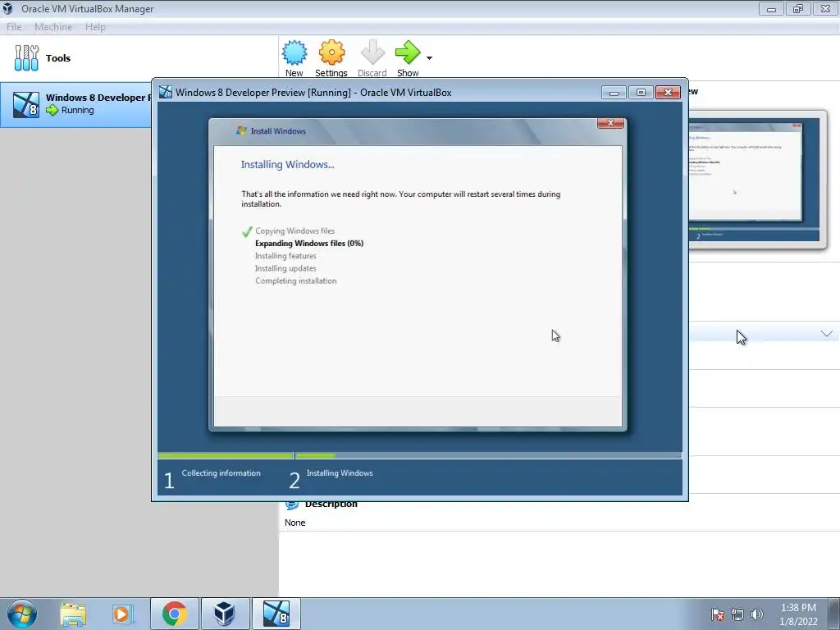This screenshot has width=840, height=630.
Task: Open Google Chrome from the taskbar
Action: [x=175, y=614]
